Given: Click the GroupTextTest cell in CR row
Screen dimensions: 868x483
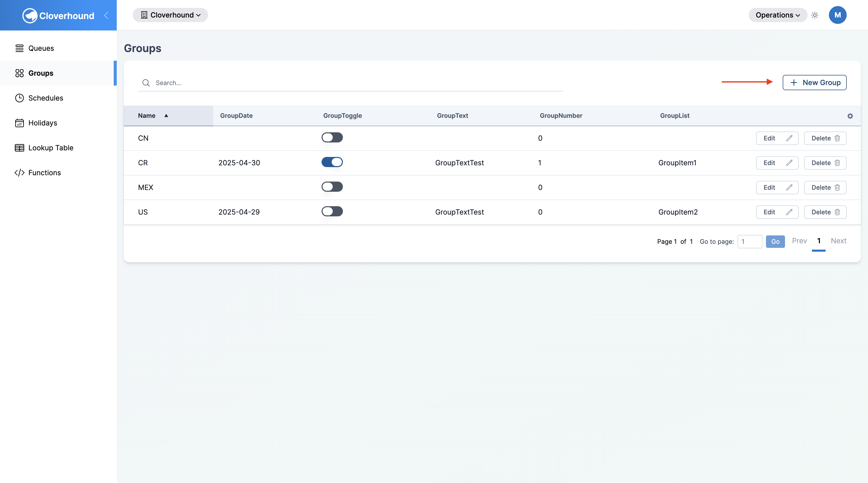Looking at the screenshot, I should click(459, 163).
